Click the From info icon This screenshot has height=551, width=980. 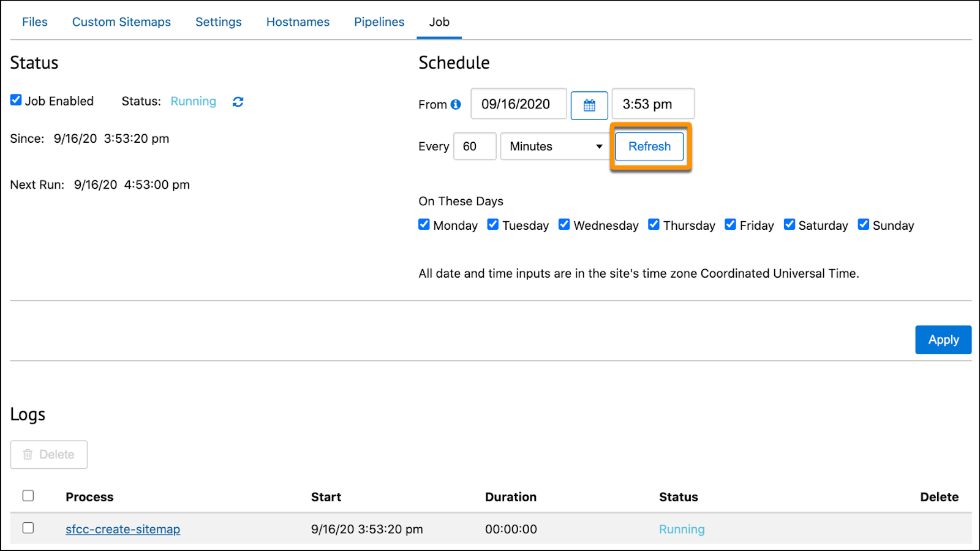pyautogui.click(x=456, y=104)
